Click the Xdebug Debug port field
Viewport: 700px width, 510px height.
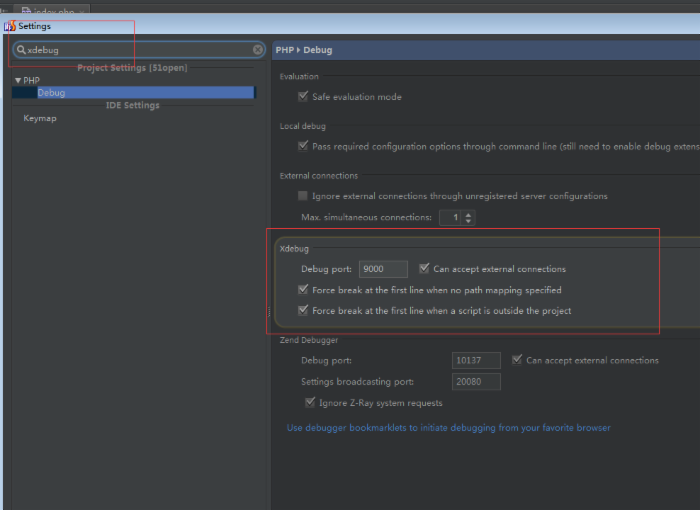pyautogui.click(x=383, y=269)
